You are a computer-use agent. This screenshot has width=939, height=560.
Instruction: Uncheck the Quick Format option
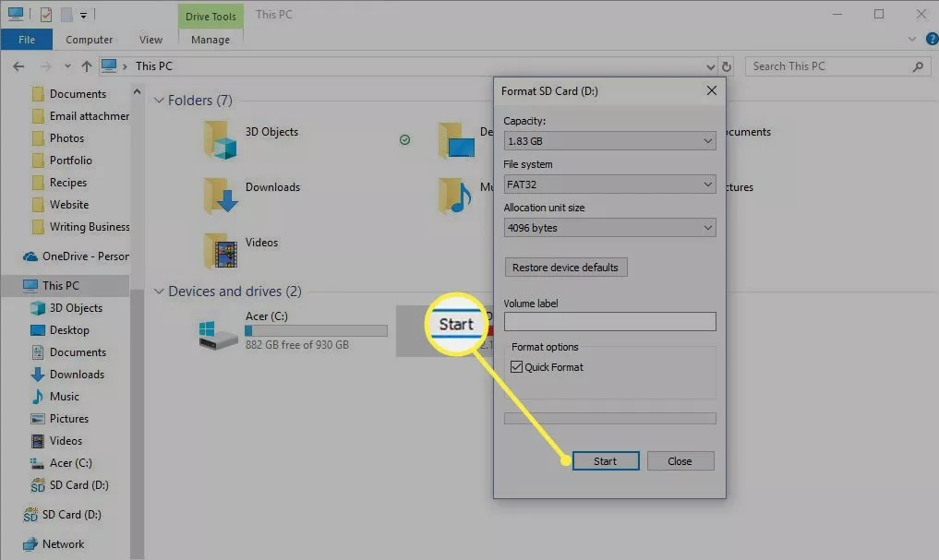(517, 366)
